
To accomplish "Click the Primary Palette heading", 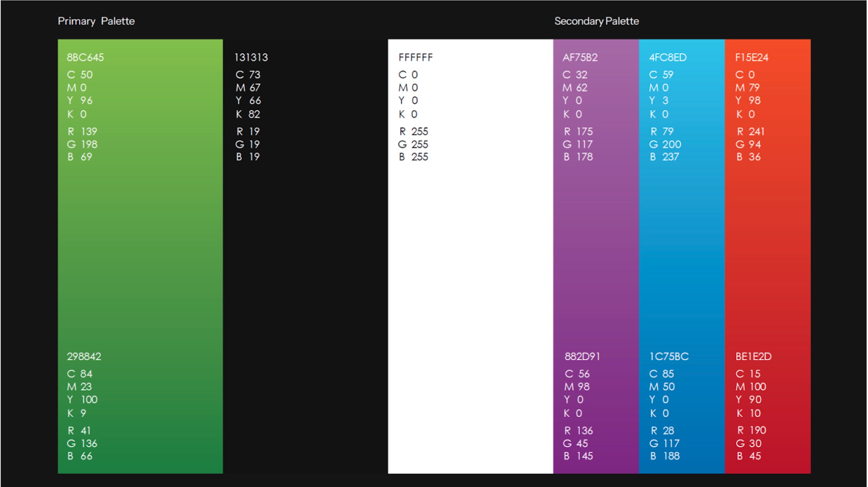I will pos(96,21).
